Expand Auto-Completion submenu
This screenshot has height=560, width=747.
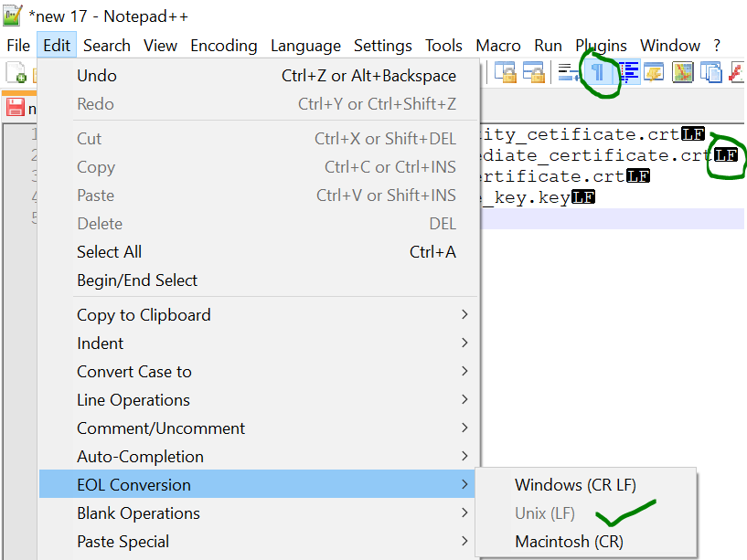click(x=258, y=457)
